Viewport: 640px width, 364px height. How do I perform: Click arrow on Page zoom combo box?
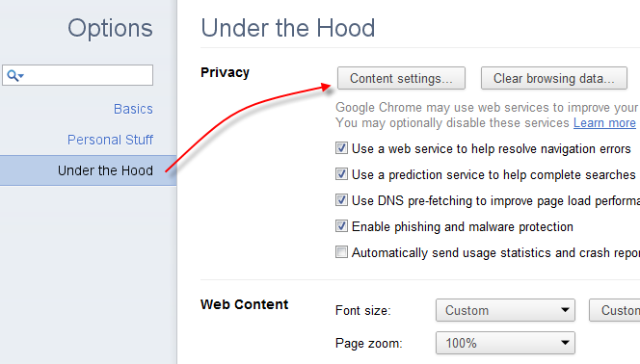pos(566,343)
